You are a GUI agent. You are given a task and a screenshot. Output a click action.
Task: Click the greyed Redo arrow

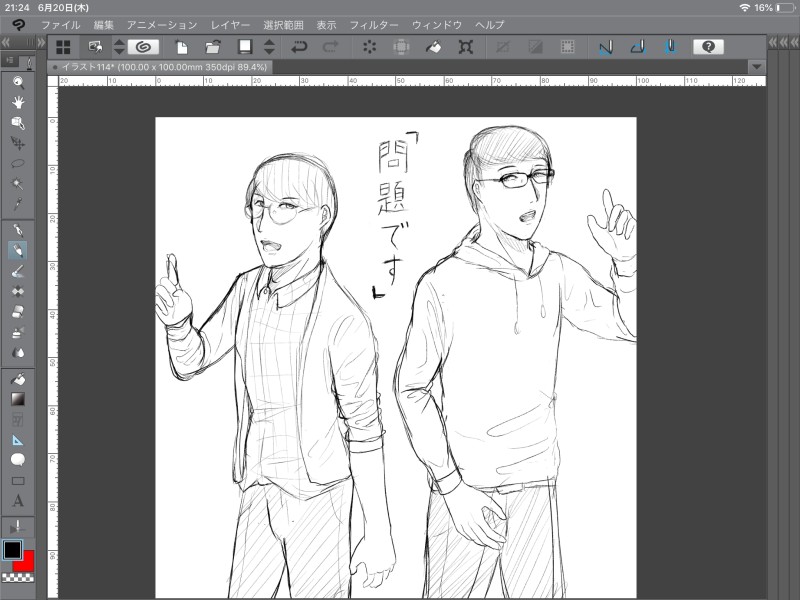coord(331,47)
